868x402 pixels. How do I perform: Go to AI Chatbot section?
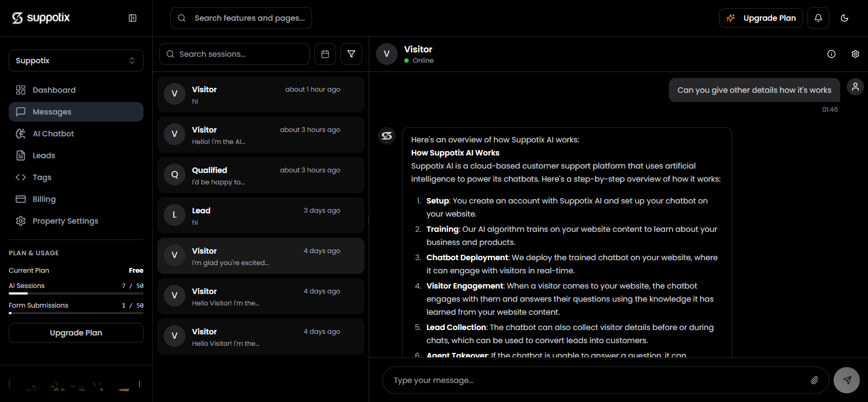click(x=76, y=134)
